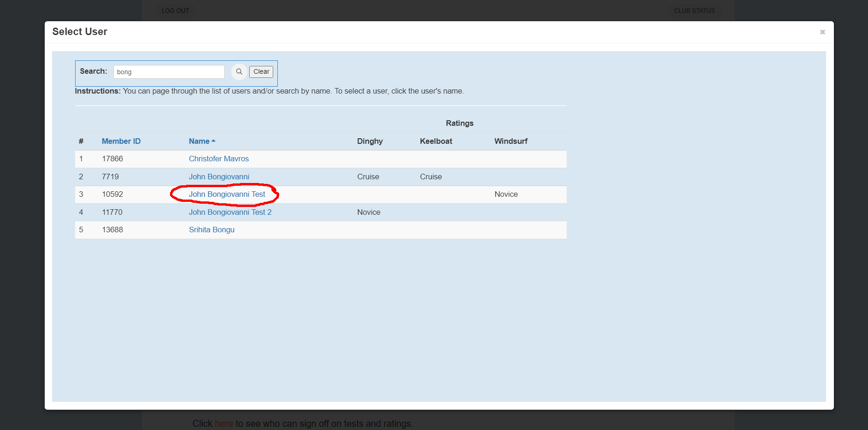
Task: Click the CLUB STATUS button
Action: [694, 11]
